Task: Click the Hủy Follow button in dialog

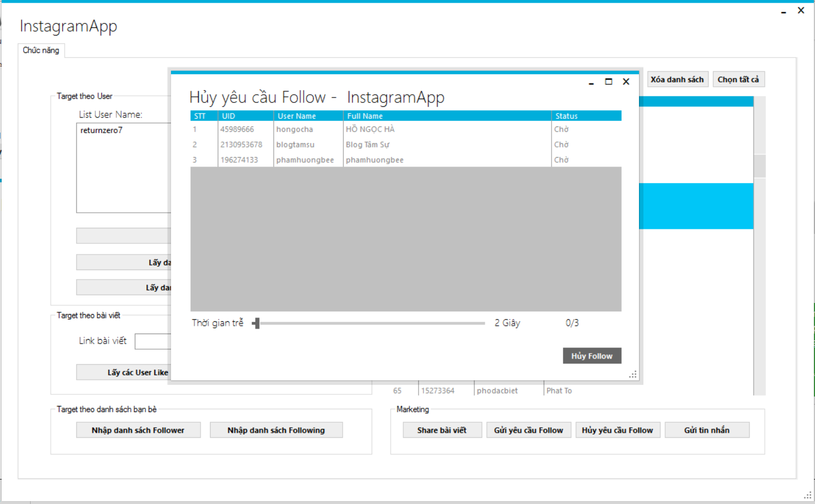Action: [x=592, y=356]
